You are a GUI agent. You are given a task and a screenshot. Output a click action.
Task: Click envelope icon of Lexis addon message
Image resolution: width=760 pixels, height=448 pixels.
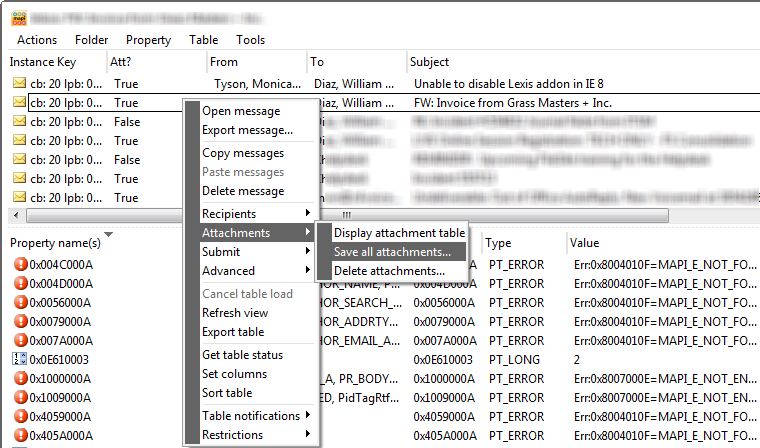click(19, 83)
